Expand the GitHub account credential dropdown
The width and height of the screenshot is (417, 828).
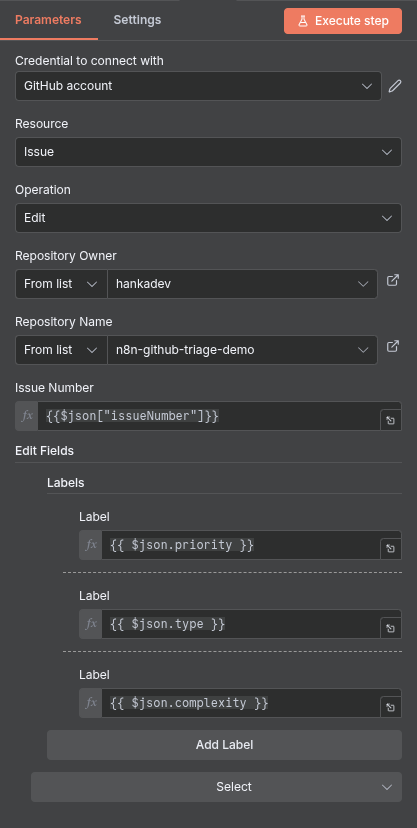pos(198,86)
